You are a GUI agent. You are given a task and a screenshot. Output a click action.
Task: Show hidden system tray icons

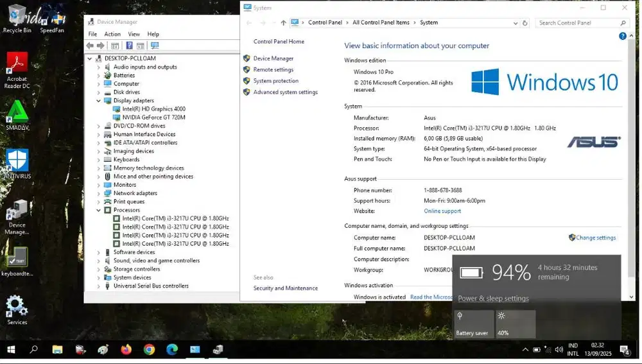tap(525, 350)
